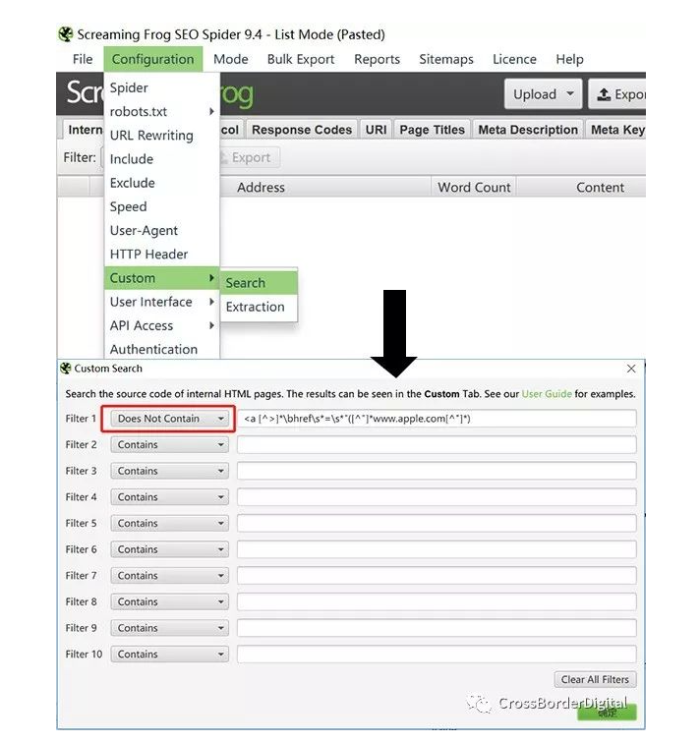Open Filter 5 Contains dropdown
This screenshot has width=700, height=742.
pyautogui.click(x=169, y=524)
